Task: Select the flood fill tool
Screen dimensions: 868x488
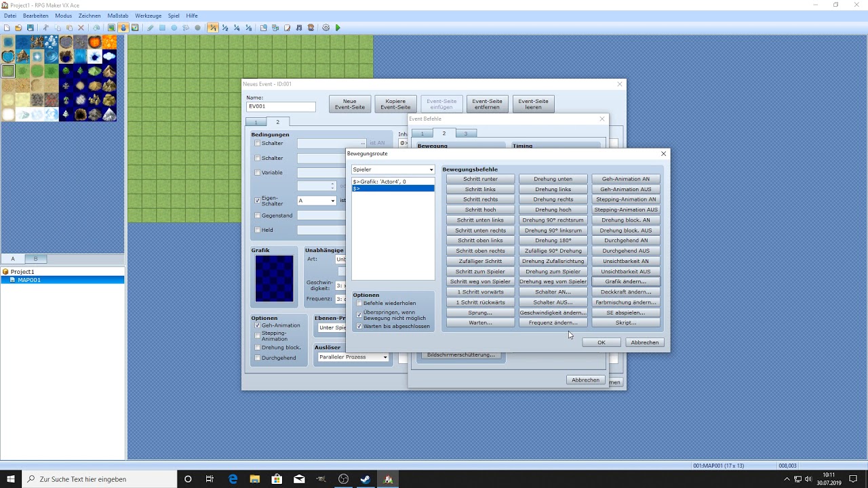Action: 186,28
